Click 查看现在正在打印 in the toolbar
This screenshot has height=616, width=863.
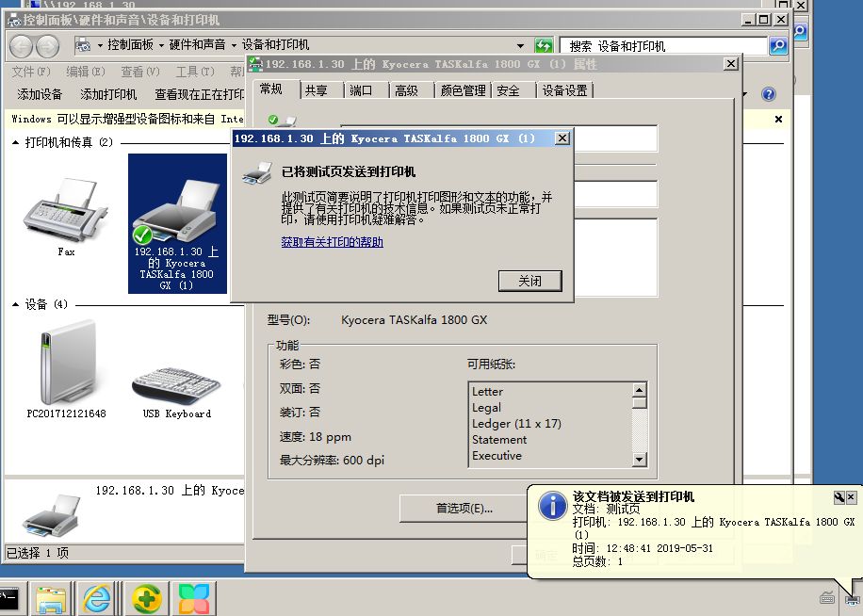(x=199, y=94)
